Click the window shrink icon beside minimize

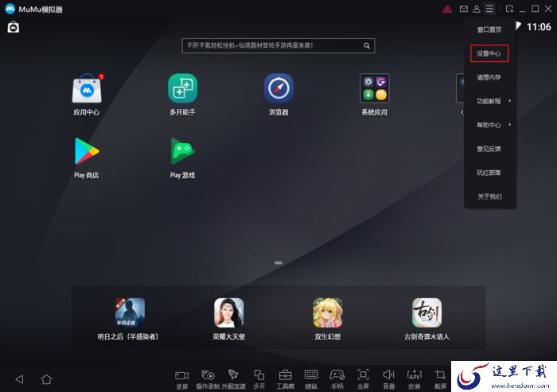click(509, 9)
